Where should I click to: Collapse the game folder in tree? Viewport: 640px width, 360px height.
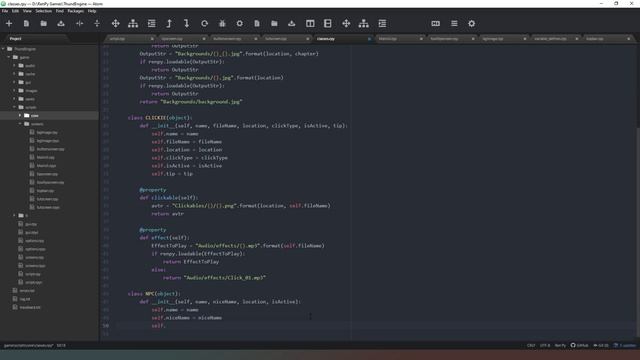pos(9,58)
